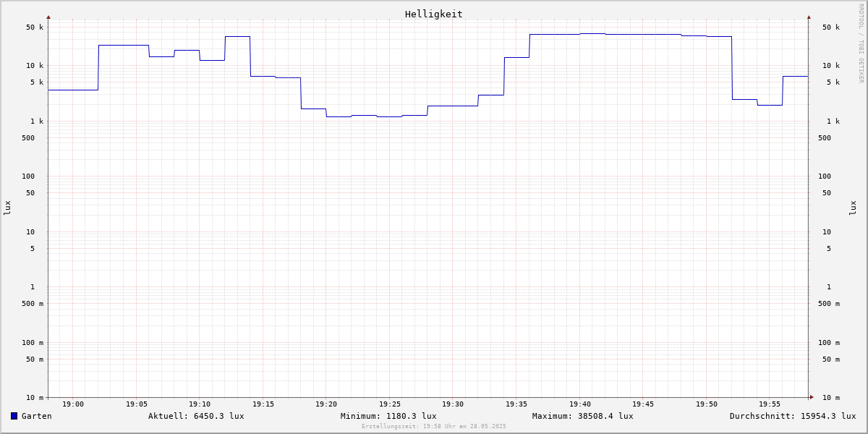Image resolution: width=868 pixels, height=434 pixels.
Task: Click the left vertical 'lux' axis title
Action: (x=7, y=208)
